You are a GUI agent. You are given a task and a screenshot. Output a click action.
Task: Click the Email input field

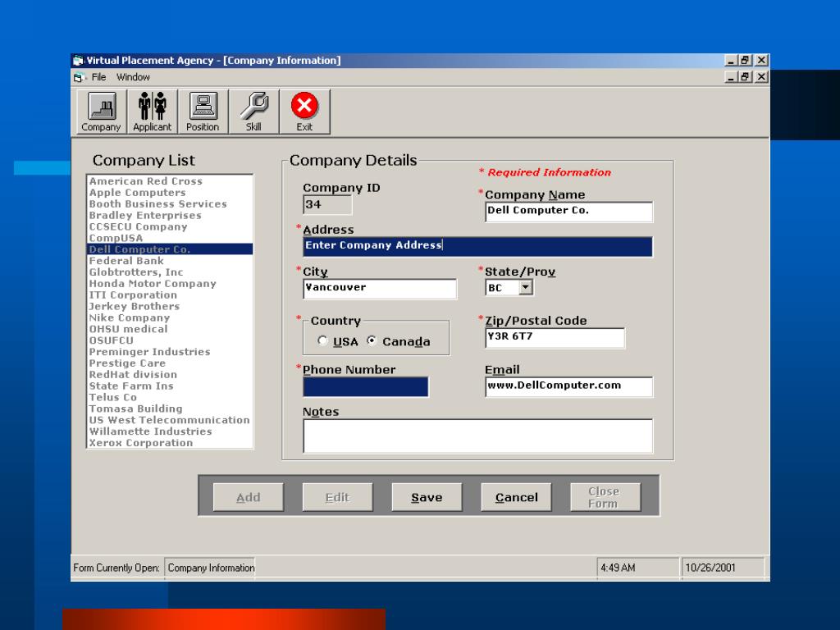[x=569, y=387]
